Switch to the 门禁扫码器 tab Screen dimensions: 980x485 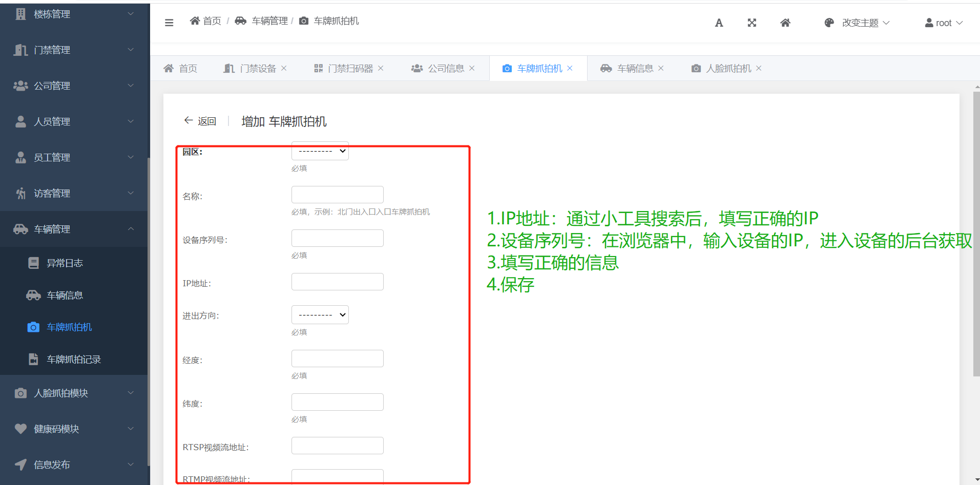click(350, 69)
